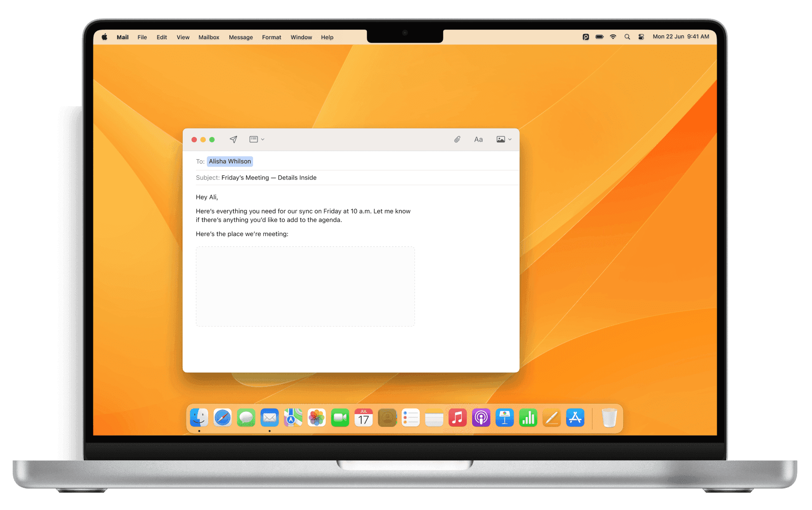The width and height of the screenshot is (812, 510).
Task: Open the Apple menu
Action: pos(104,37)
